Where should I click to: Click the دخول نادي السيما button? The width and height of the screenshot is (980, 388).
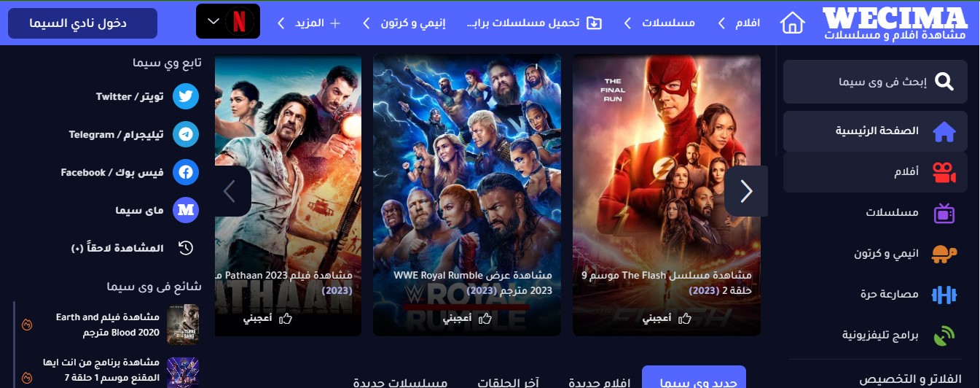[x=82, y=23]
